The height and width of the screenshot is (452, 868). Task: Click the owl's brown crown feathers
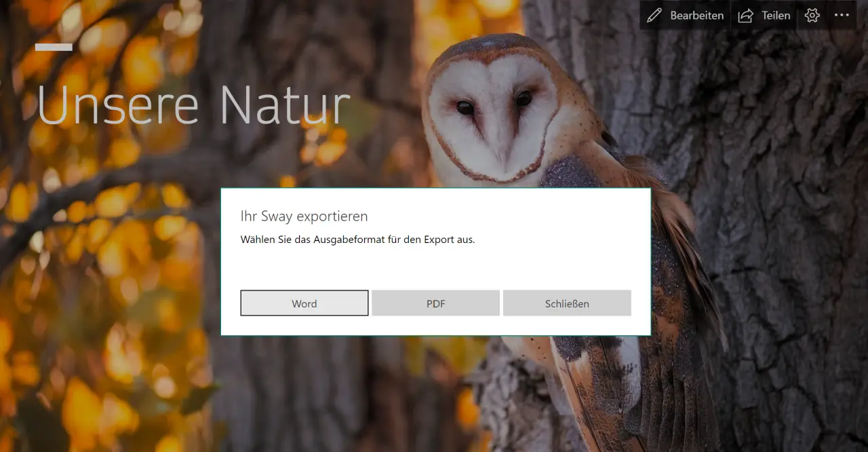click(488, 46)
